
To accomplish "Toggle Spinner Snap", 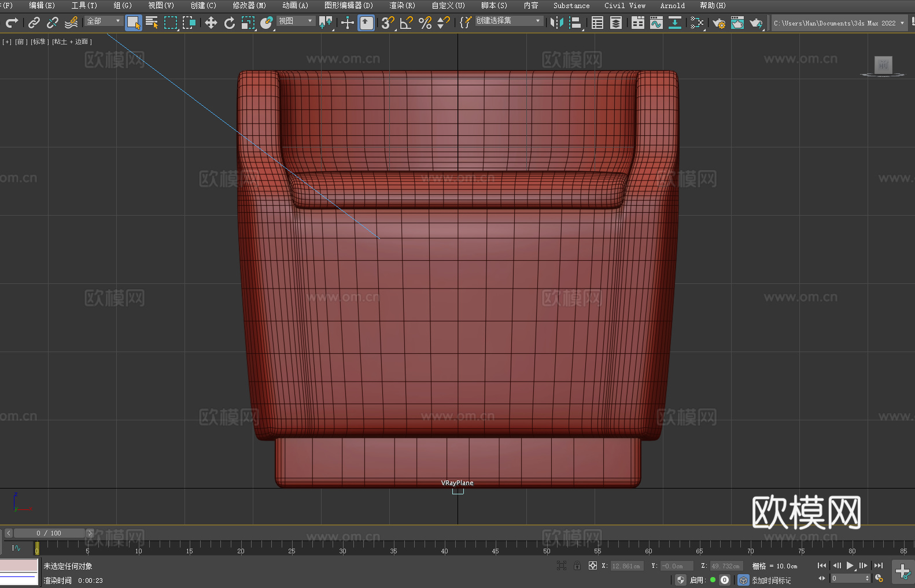I will [444, 23].
